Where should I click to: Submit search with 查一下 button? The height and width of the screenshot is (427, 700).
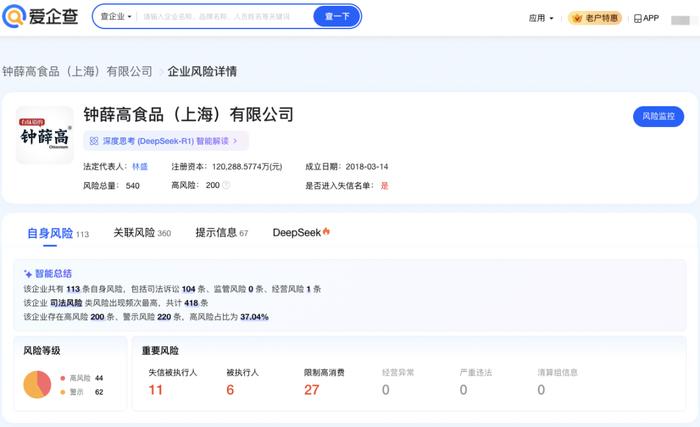(337, 17)
